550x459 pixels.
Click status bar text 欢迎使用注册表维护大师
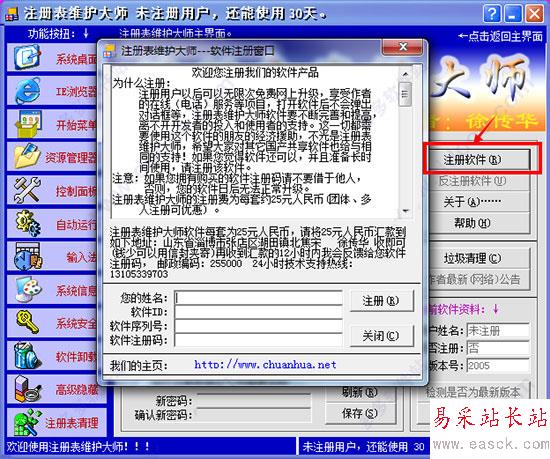78,447
